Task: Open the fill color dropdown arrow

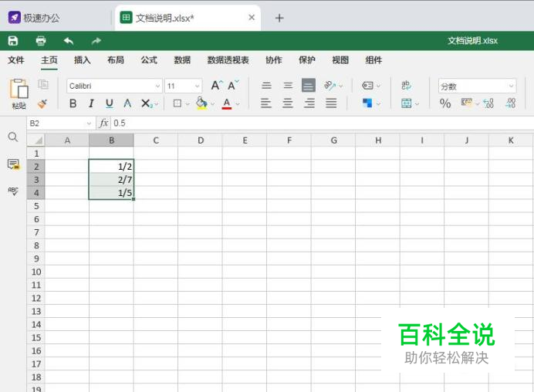Action: (x=212, y=104)
